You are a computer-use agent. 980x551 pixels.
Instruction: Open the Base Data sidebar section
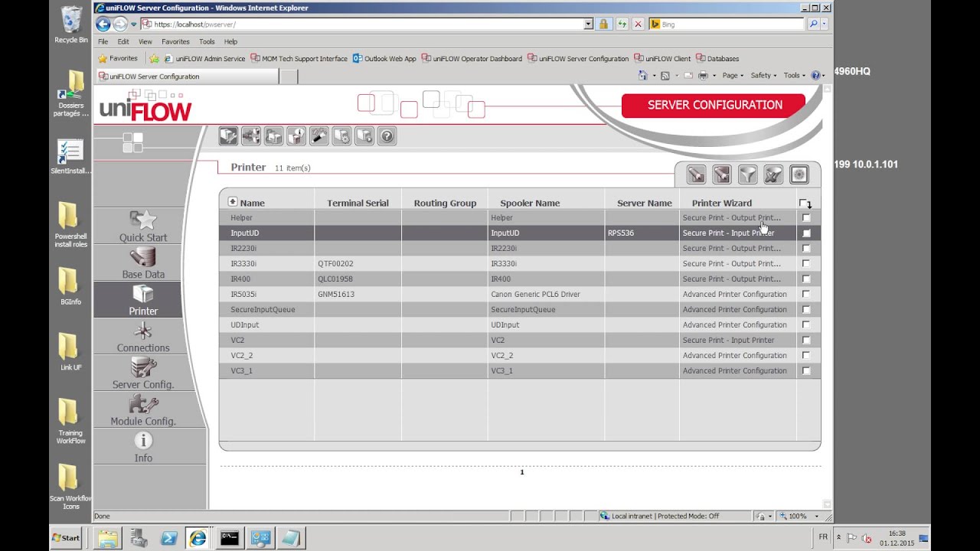[143, 262]
